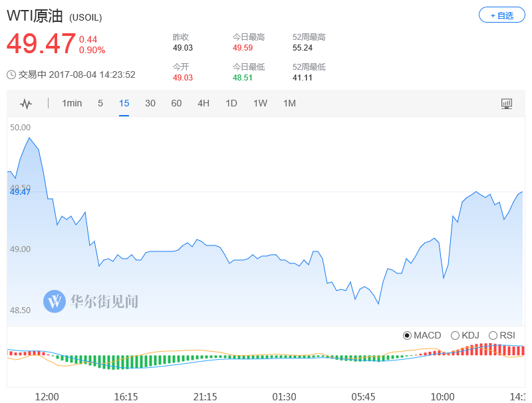This screenshot has height=403, width=532.
Task: Click the current price 49.47
Action: 41,44
